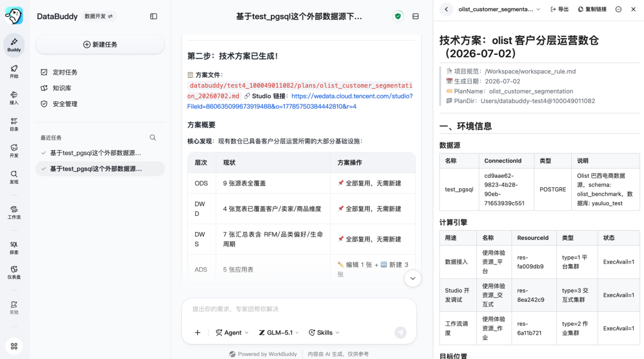The height and width of the screenshot is (359, 644).
Task: Collapse the left sidebar panel
Action: click(x=154, y=17)
